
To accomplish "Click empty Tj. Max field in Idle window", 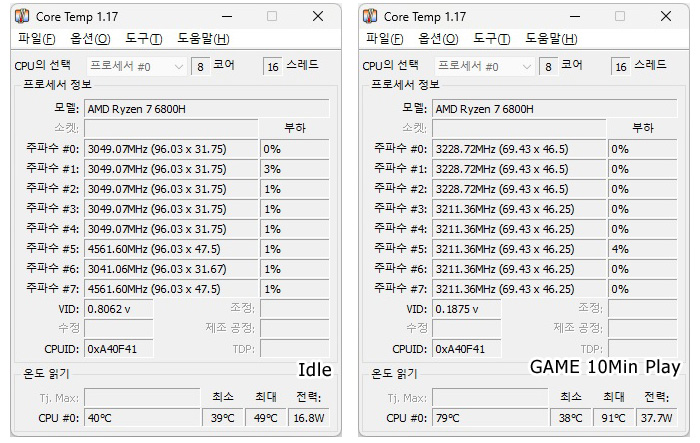I will [x=142, y=397].
